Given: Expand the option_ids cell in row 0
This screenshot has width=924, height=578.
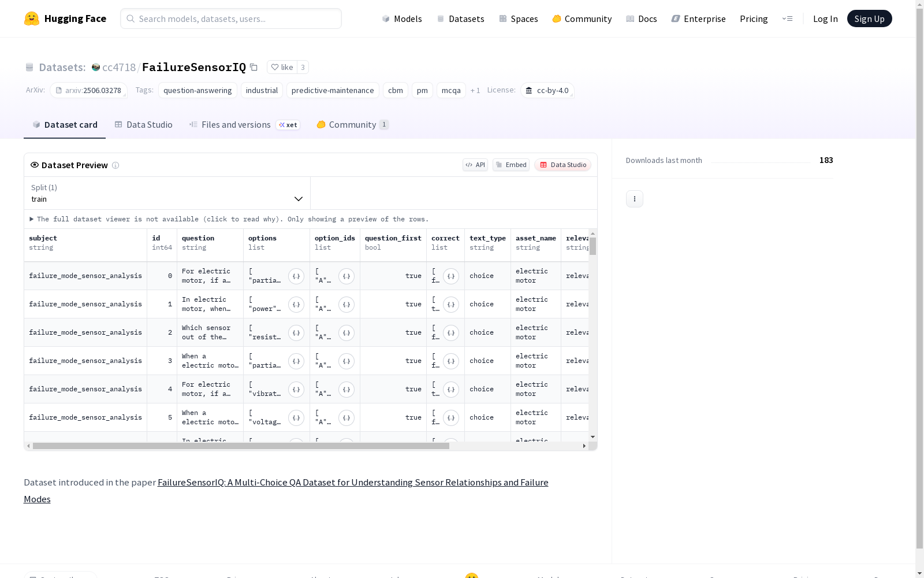Looking at the screenshot, I should click(x=346, y=276).
